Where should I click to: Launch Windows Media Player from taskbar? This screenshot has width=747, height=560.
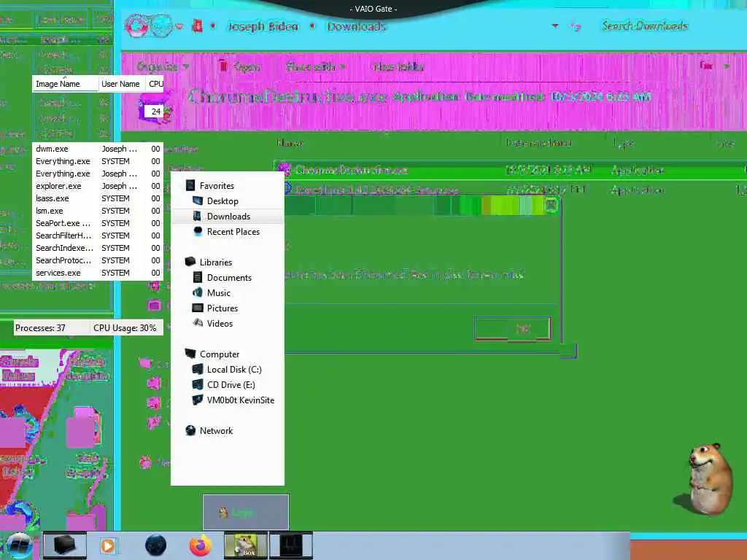click(x=108, y=545)
